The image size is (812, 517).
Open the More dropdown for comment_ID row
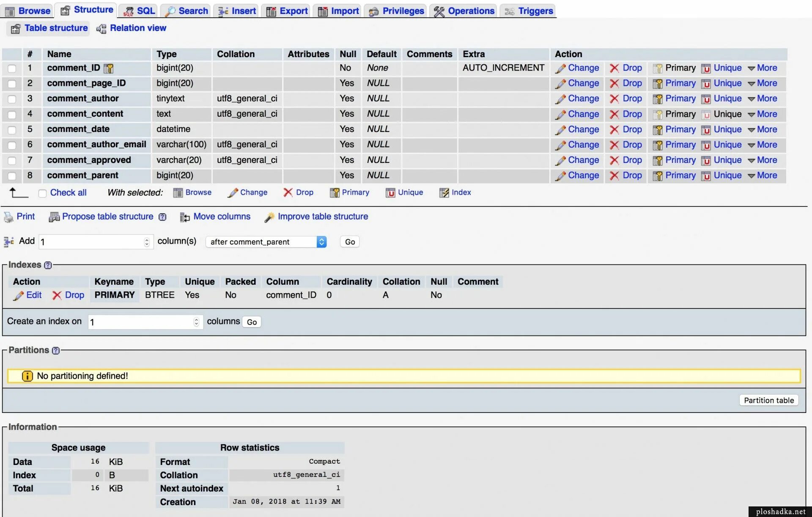[x=762, y=68]
